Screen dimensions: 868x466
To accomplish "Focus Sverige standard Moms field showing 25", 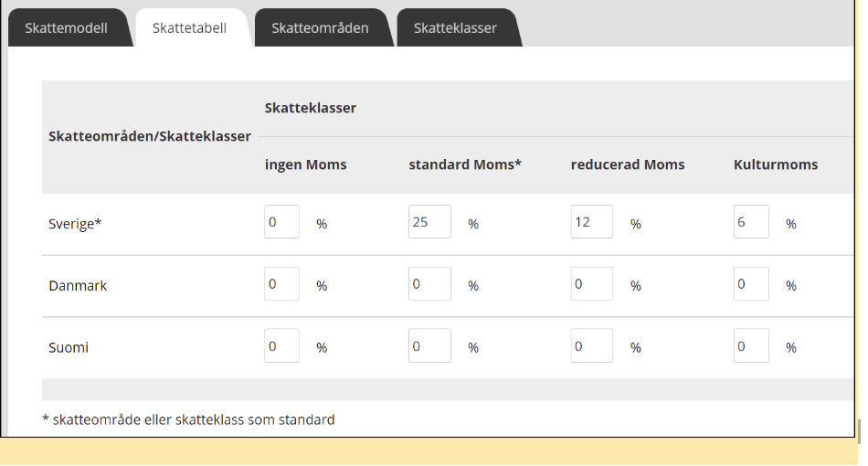I will pyautogui.click(x=429, y=222).
